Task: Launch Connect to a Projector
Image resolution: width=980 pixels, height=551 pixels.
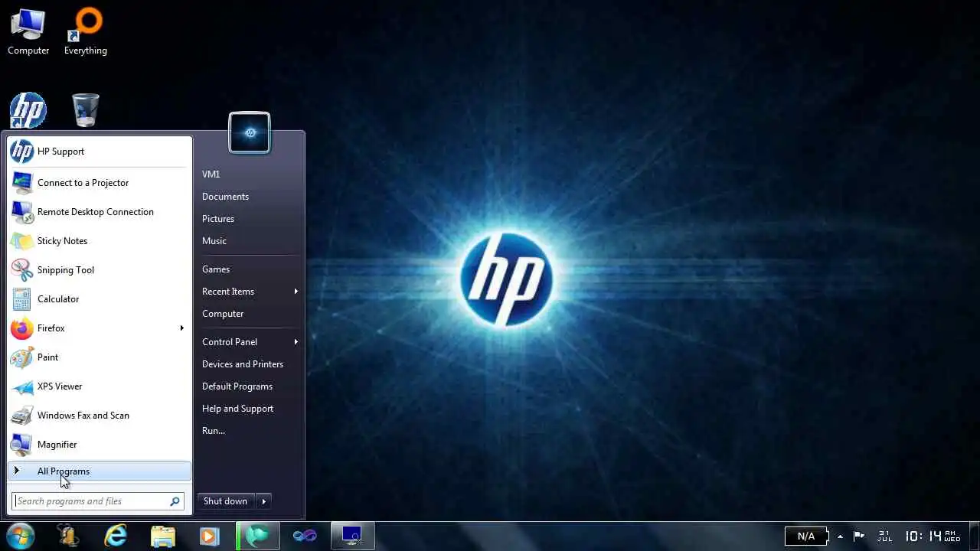Action: pos(100,183)
